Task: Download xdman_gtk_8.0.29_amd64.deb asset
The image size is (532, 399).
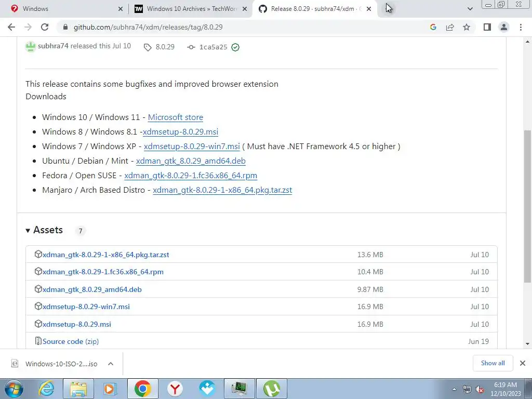Action: 92,289
